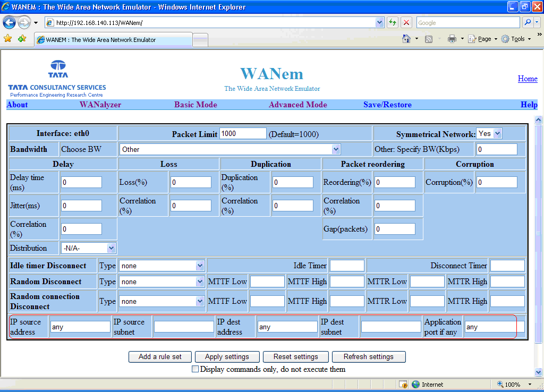Click the Home link
The width and height of the screenshot is (544, 392).
point(528,79)
